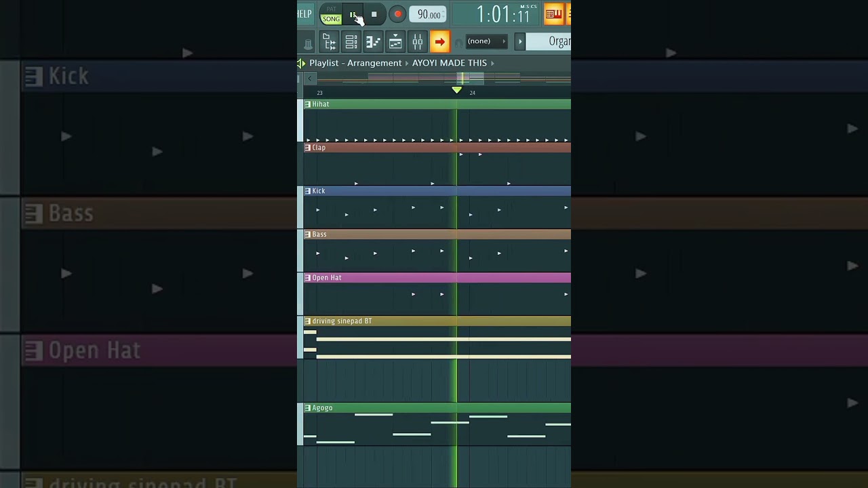Select the Hihat clip title

click(x=320, y=104)
